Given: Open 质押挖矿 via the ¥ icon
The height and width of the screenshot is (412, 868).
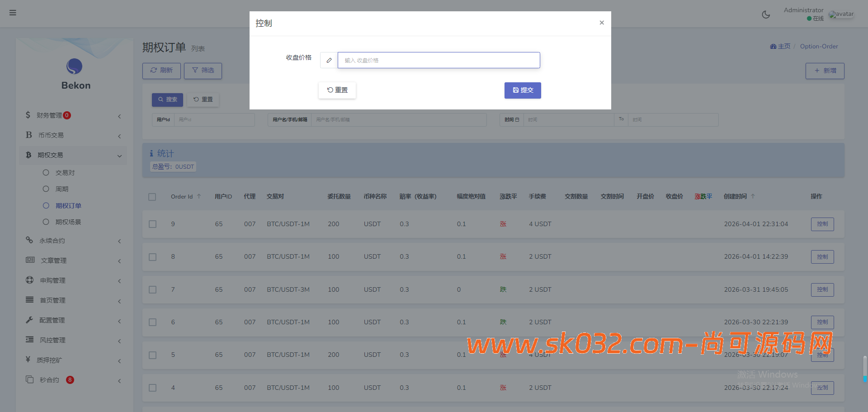Looking at the screenshot, I should [28, 360].
